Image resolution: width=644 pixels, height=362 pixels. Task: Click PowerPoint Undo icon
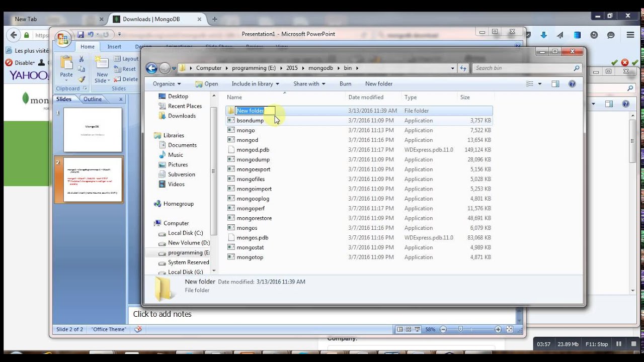91,34
